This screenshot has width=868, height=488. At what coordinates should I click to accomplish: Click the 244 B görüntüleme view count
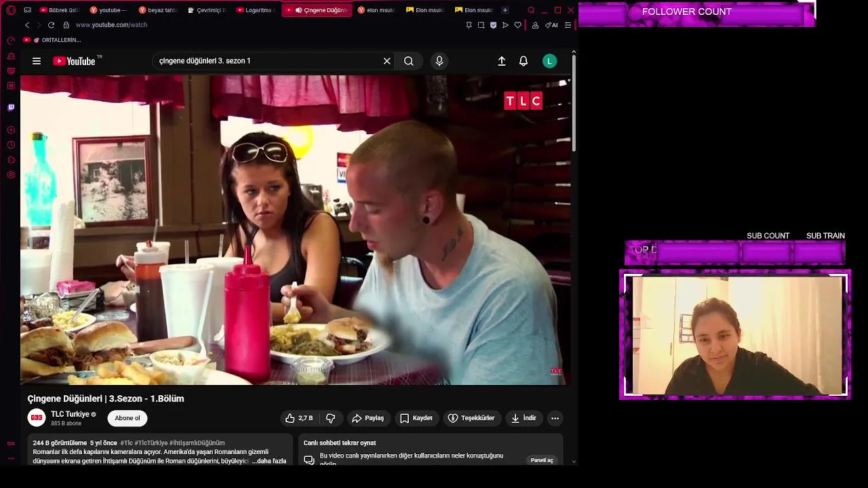(60, 443)
